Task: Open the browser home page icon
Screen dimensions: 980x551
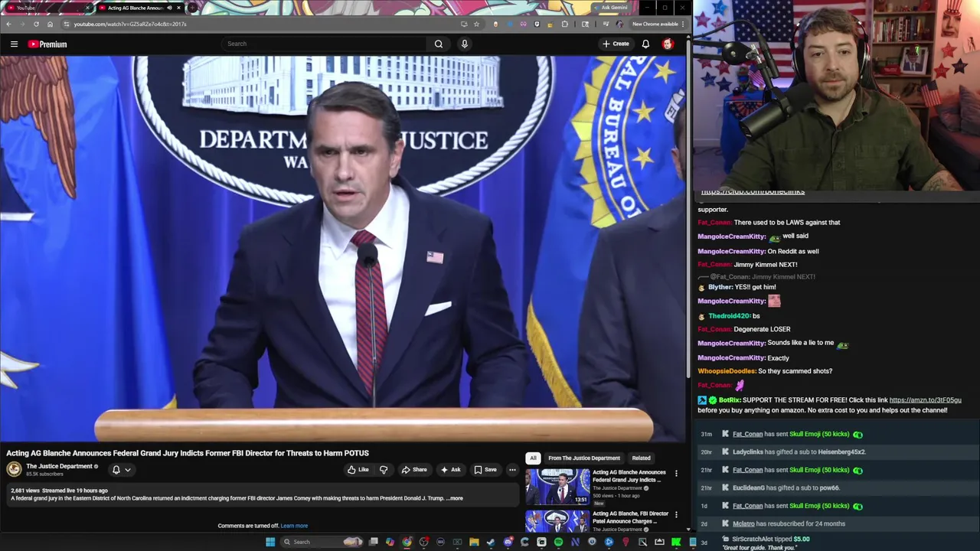Action: click(50, 24)
